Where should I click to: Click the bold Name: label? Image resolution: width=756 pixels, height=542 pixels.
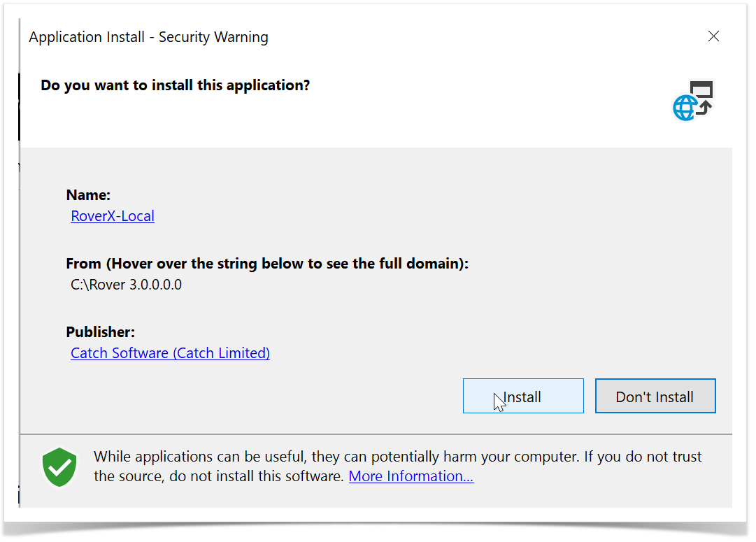[x=88, y=195]
